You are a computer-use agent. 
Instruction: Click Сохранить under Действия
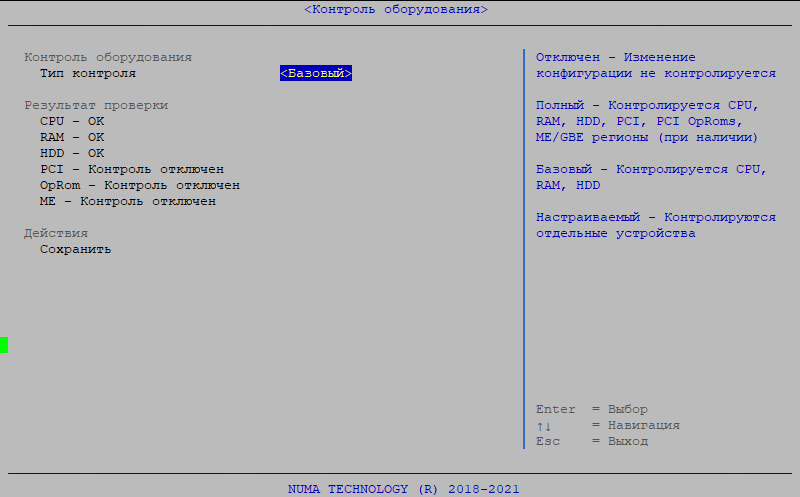tap(75, 249)
